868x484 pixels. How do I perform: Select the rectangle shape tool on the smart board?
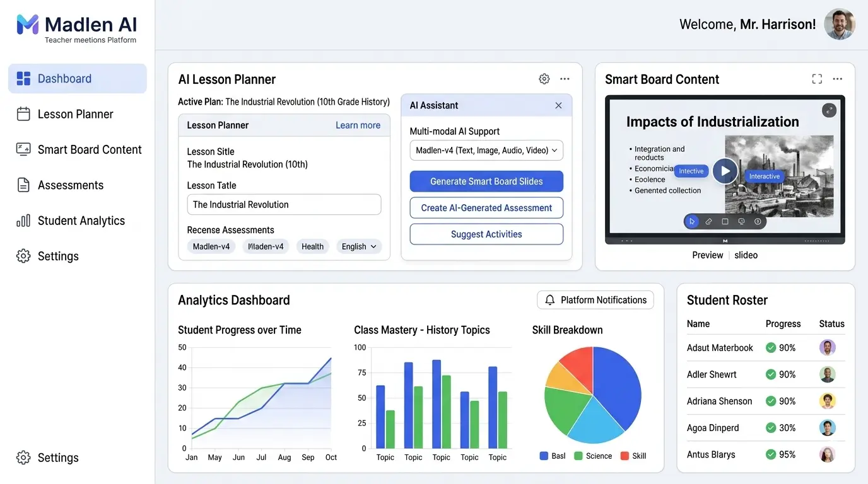click(725, 221)
